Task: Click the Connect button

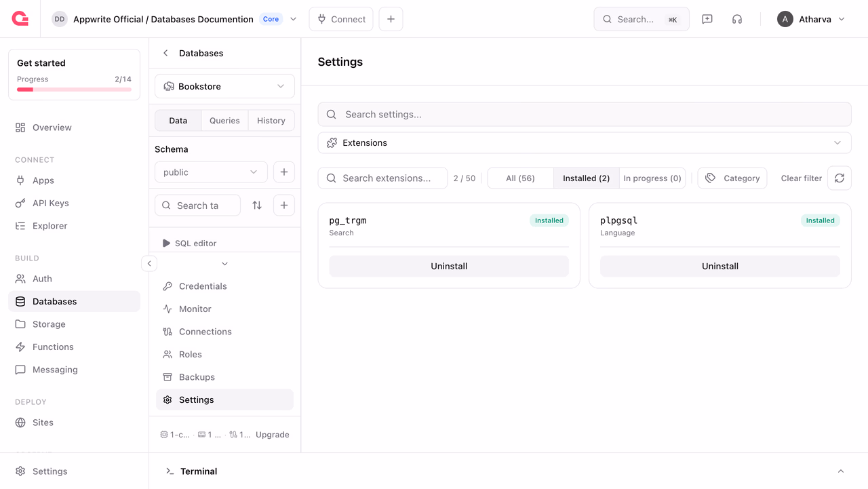Action: click(341, 19)
